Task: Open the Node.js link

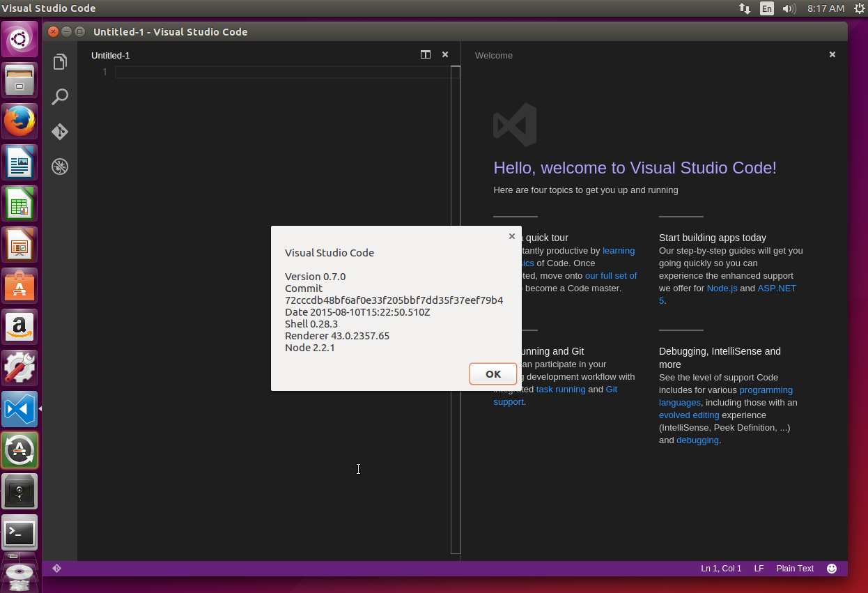Action: (x=722, y=288)
